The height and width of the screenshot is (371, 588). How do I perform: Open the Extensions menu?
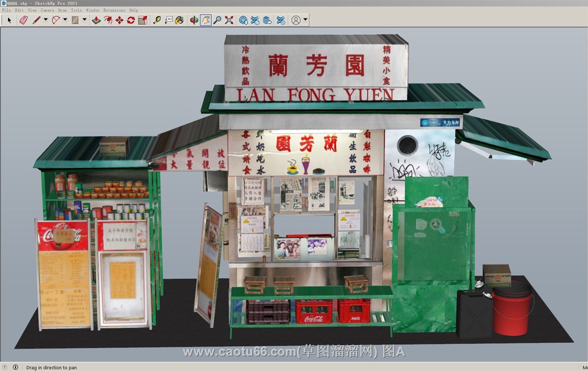click(x=114, y=10)
